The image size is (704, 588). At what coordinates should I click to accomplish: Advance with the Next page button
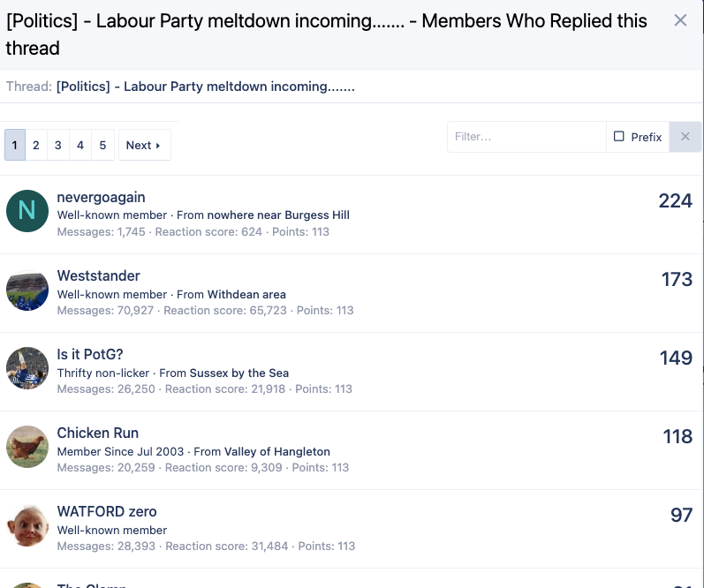[145, 145]
